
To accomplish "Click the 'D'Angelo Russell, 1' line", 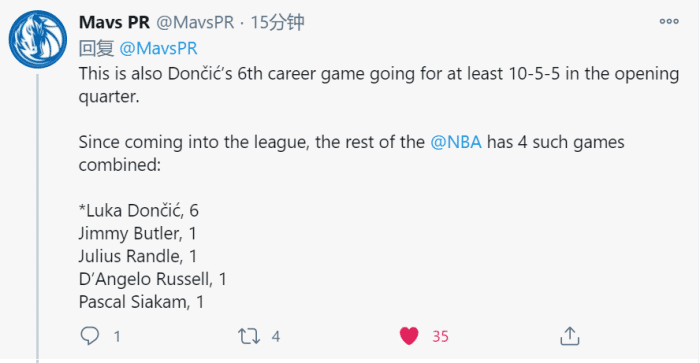I will pos(153,279).
